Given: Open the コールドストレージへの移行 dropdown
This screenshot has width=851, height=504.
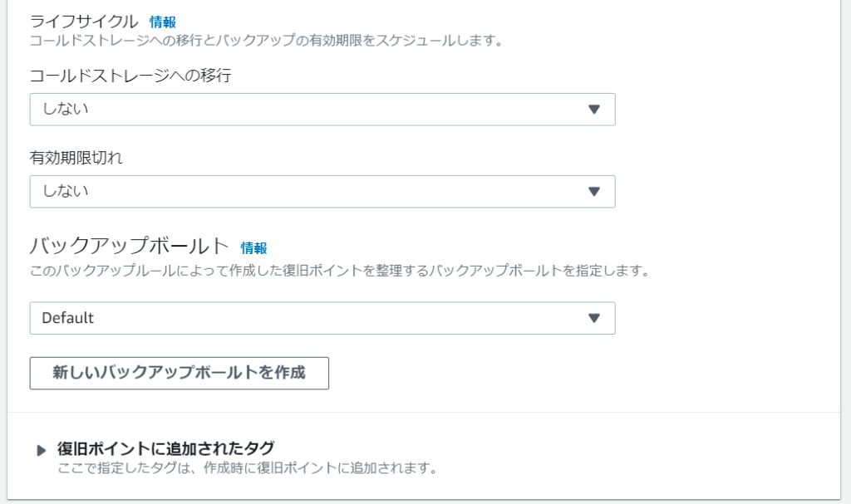Looking at the screenshot, I should pos(322,110).
